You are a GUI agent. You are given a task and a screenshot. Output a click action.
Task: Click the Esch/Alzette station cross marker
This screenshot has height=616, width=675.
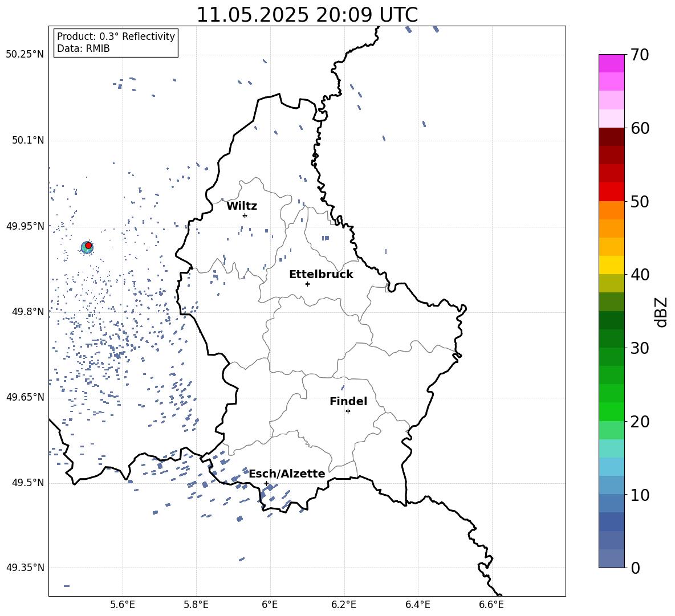pos(266,483)
